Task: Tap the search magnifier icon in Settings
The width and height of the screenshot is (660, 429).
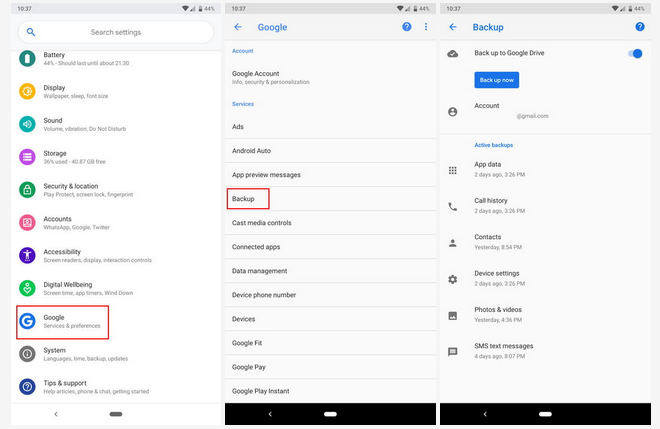Action: 31,32
